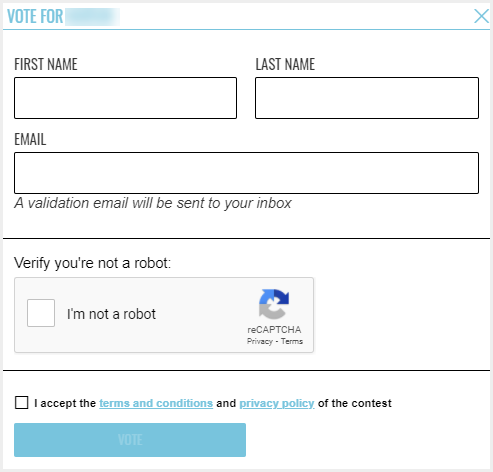Open the contest privacy policy link
The height and width of the screenshot is (472, 493).
point(277,403)
